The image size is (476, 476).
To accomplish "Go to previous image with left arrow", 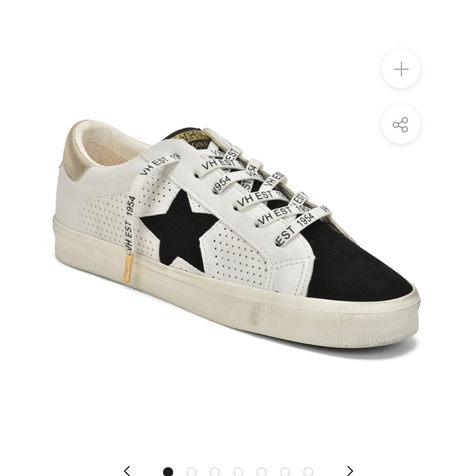I will pyautogui.click(x=127, y=471).
